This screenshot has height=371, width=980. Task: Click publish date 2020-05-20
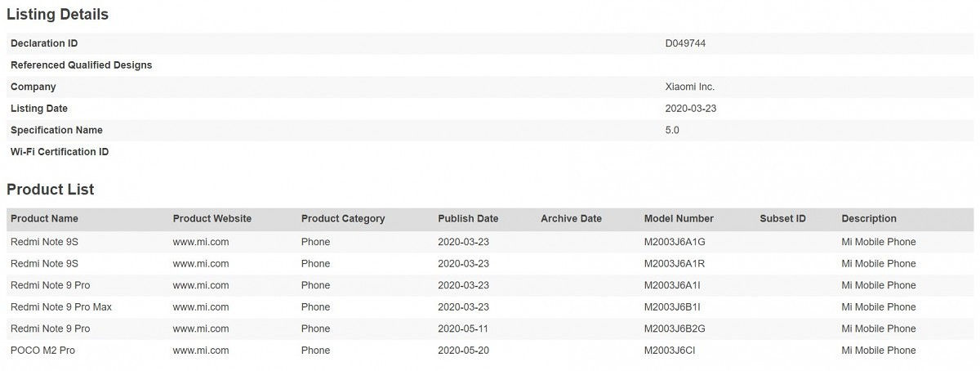pyautogui.click(x=463, y=351)
